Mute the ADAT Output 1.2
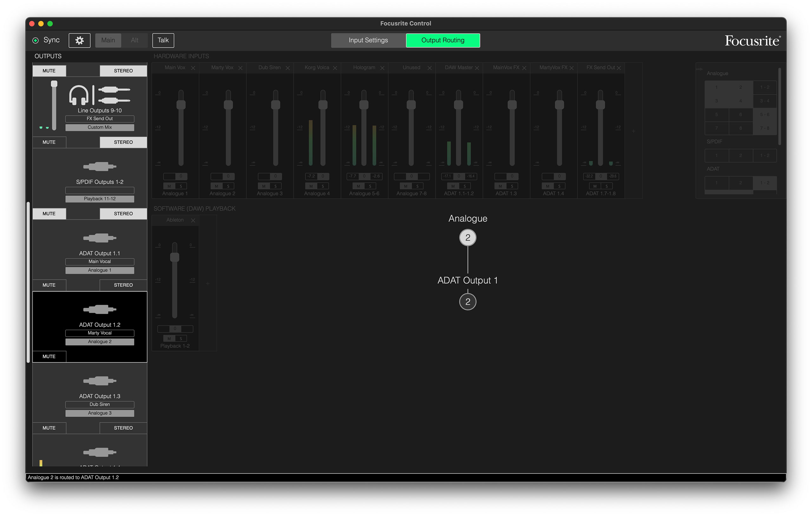 click(x=49, y=356)
